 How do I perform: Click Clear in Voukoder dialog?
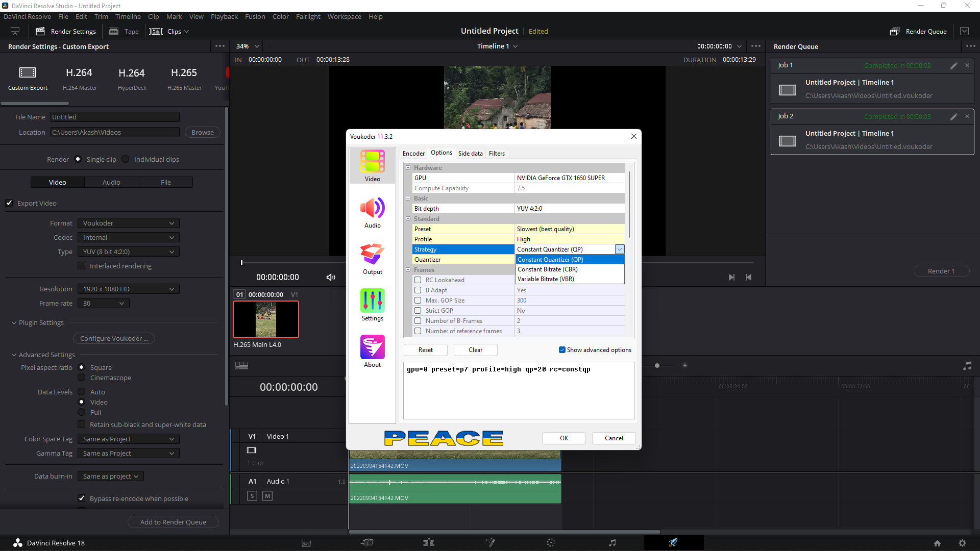click(x=476, y=350)
